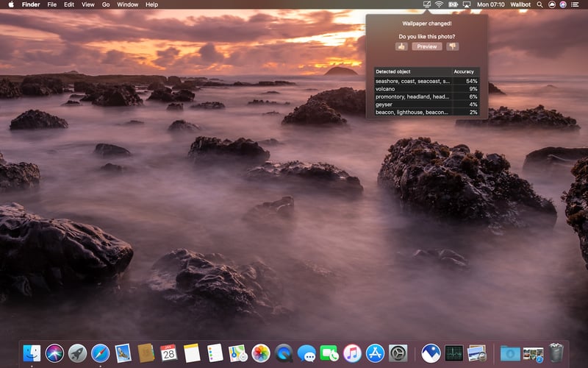Image resolution: width=588 pixels, height=368 pixels.
Task: Click the Wallbot user name in menu bar
Action: coord(520,4)
